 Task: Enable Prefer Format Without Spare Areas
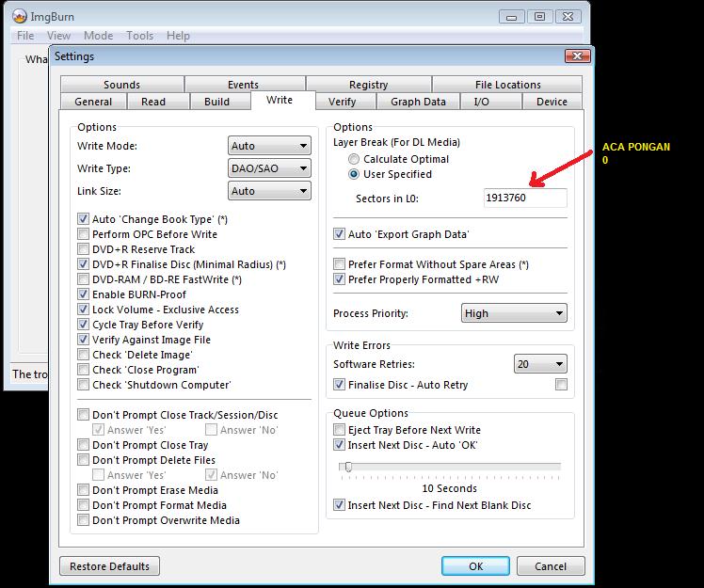click(x=339, y=264)
